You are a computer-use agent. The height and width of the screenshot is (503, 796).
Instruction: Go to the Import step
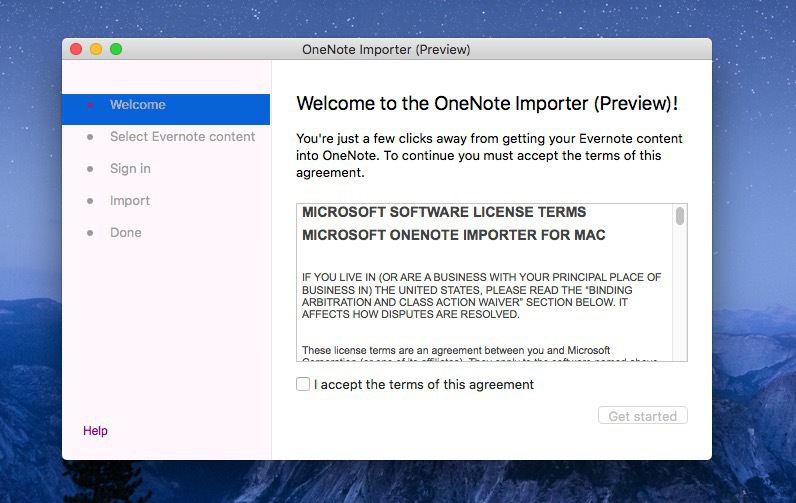(130, 200)
